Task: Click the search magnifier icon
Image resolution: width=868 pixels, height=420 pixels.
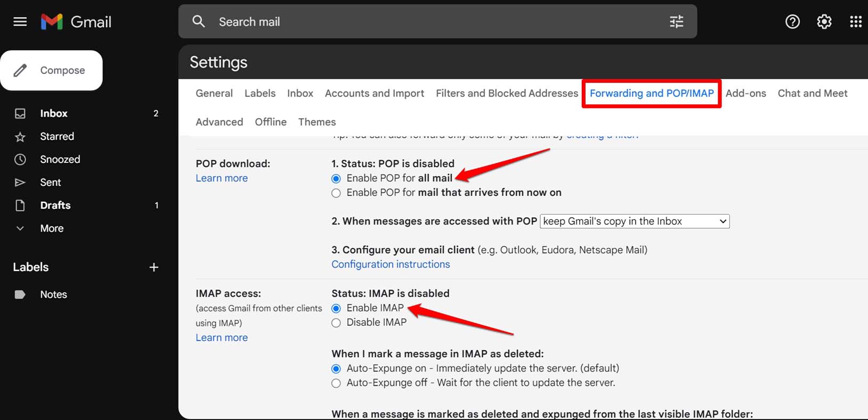Action: point(199,21)
